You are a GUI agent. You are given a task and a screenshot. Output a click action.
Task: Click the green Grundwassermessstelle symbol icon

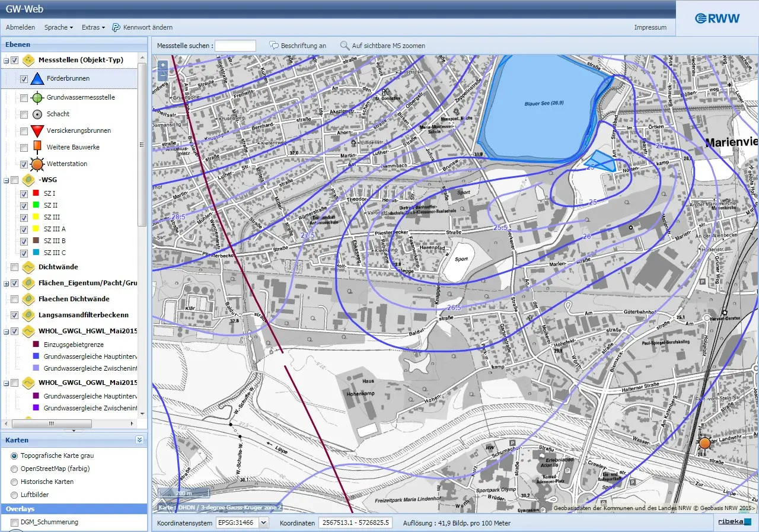click(x=37, y=97)
